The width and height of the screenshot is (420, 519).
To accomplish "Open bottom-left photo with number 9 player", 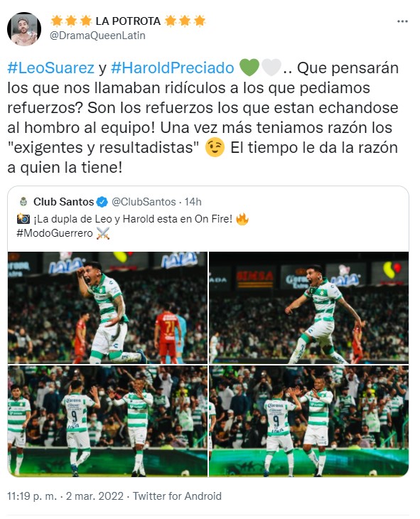I will (x=107, y=421).
